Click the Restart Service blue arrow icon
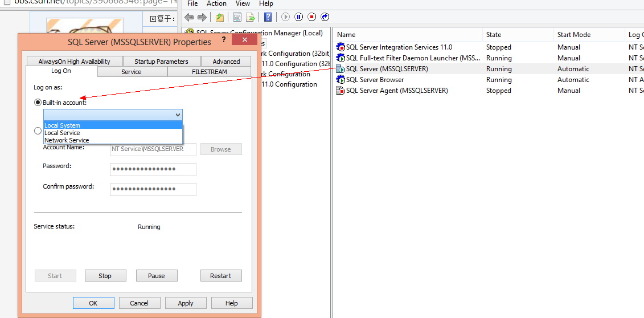 [325, 17]
